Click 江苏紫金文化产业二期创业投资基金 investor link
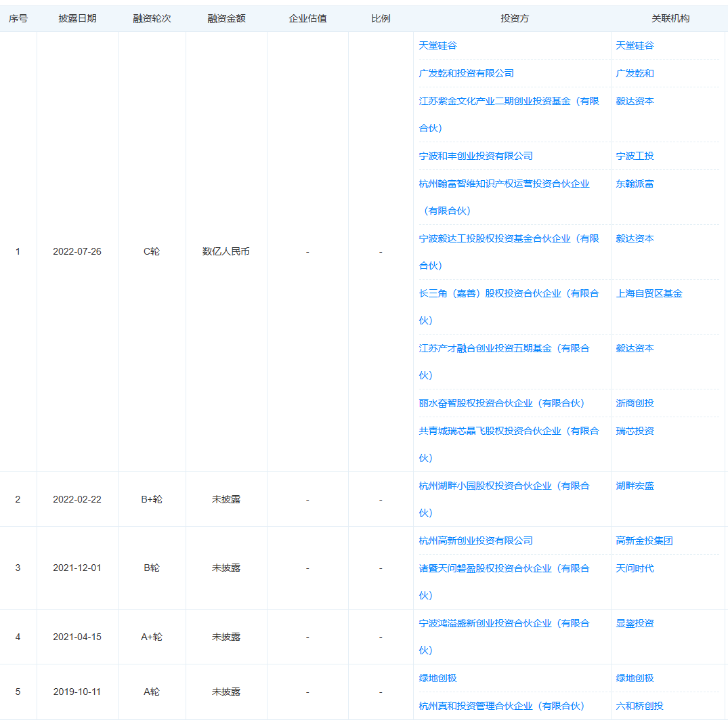This screenshot has height=720, width=728. pos(508,101)
